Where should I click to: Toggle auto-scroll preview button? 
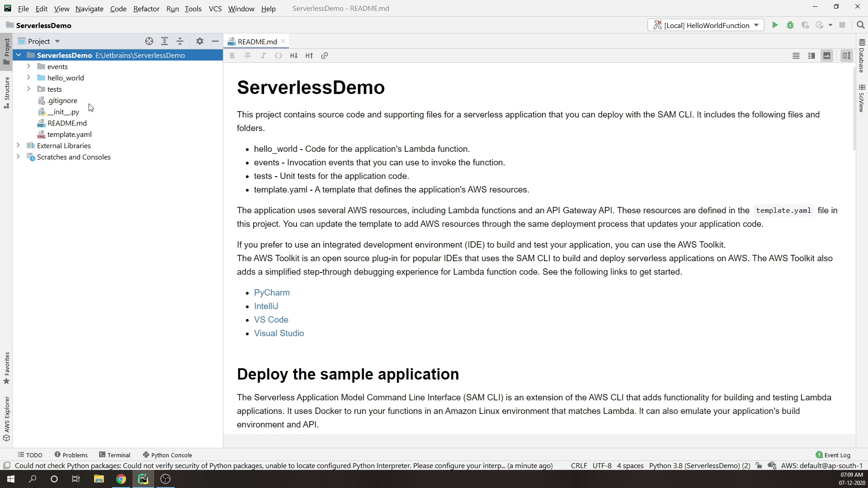[846, 56]
